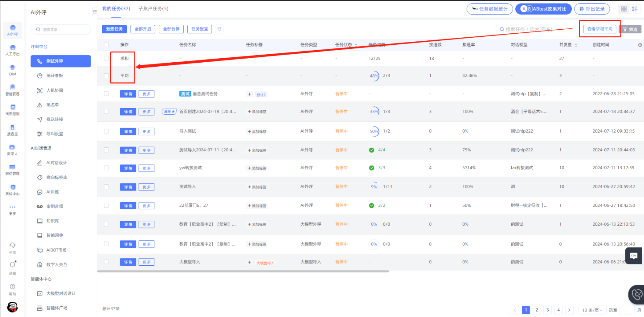Click 查看求和平均 button

click(600, 29)
